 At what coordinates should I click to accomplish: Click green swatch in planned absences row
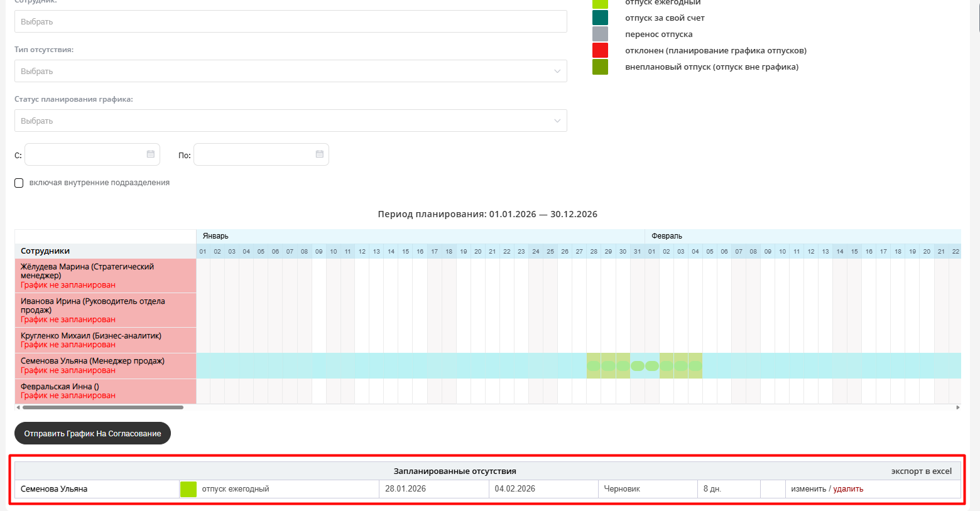tap(188, 489)
